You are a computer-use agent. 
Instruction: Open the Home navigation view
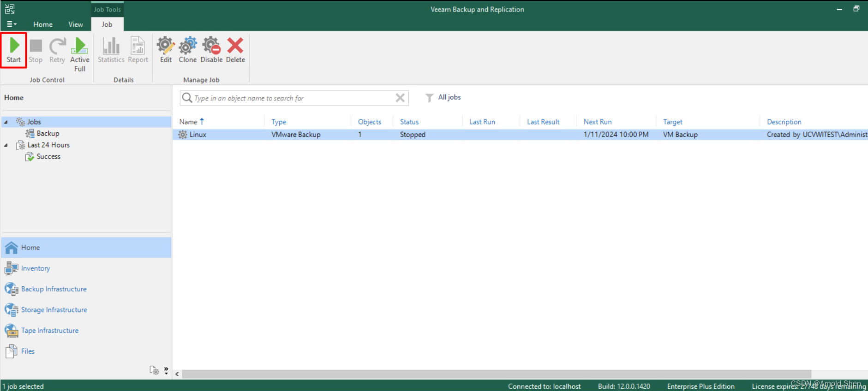click(86, 248)
